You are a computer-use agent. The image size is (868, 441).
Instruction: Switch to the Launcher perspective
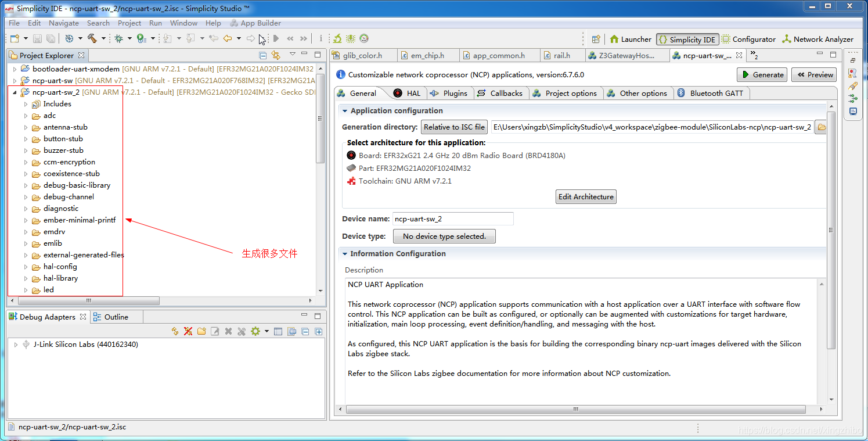(x=631, y=39)
